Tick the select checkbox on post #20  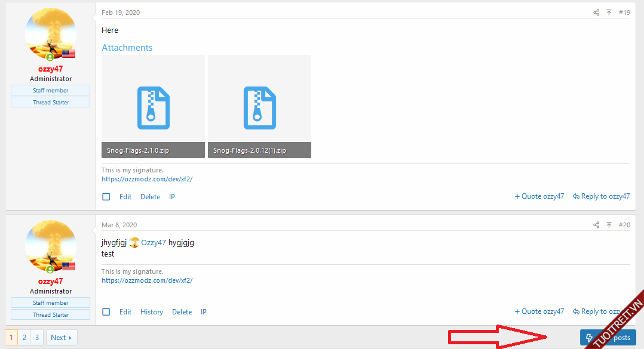pos(106,312)
